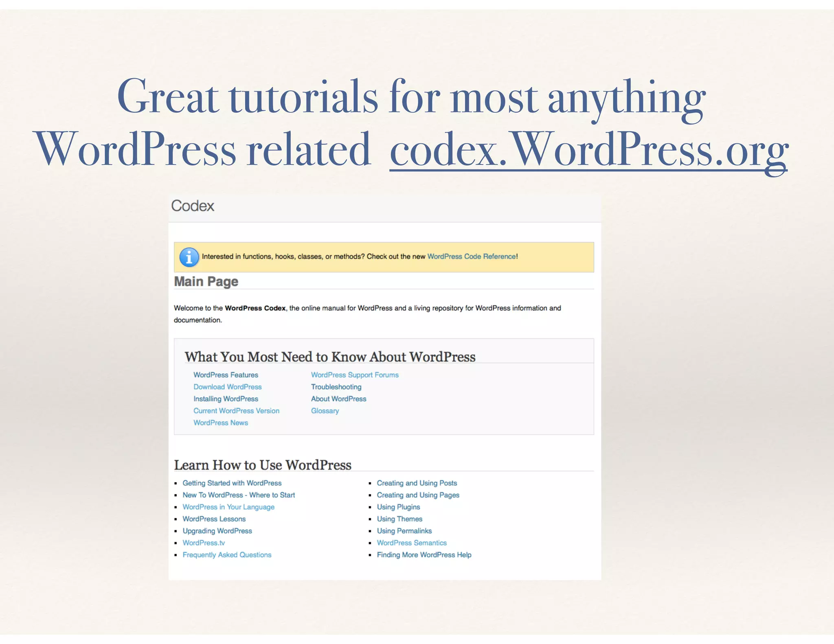Open the Download WordPress link

click(227, 387)
